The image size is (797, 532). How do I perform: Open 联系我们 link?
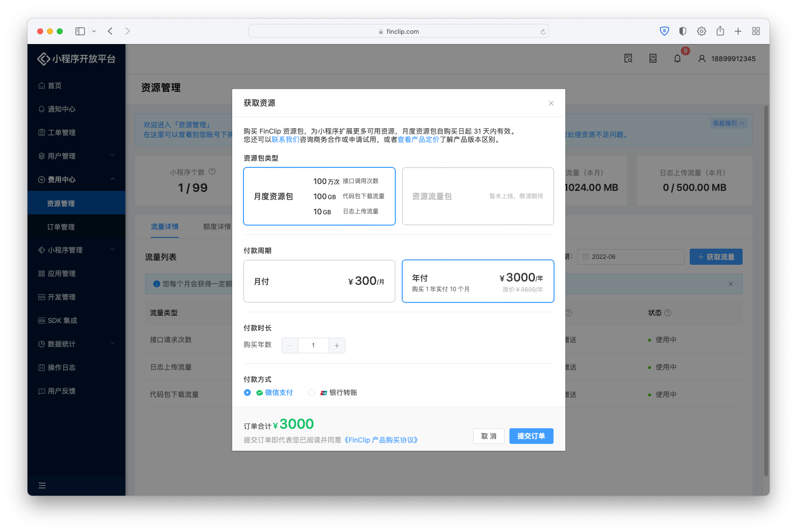click(286, 139)
